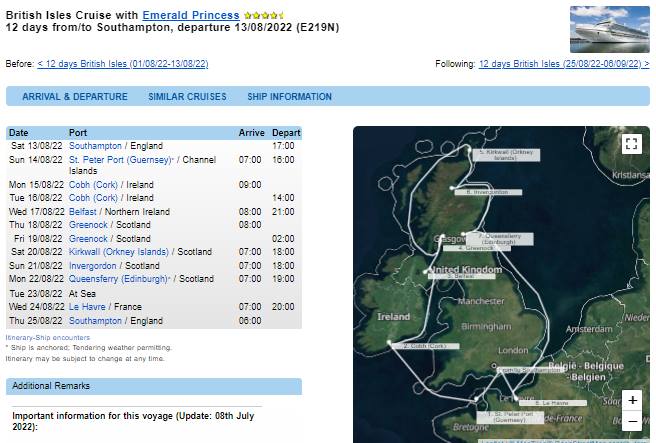Screen dimensions: 656x443
Task: Toggle map fullscreen mode
Action: coord(631,144)
